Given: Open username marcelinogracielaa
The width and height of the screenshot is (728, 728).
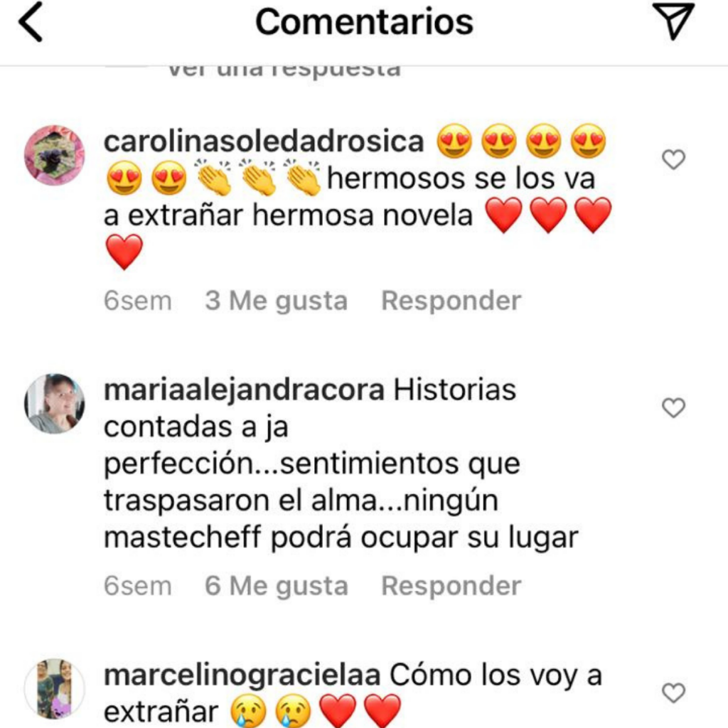Looking at the screenshot, I should [242, 675].
